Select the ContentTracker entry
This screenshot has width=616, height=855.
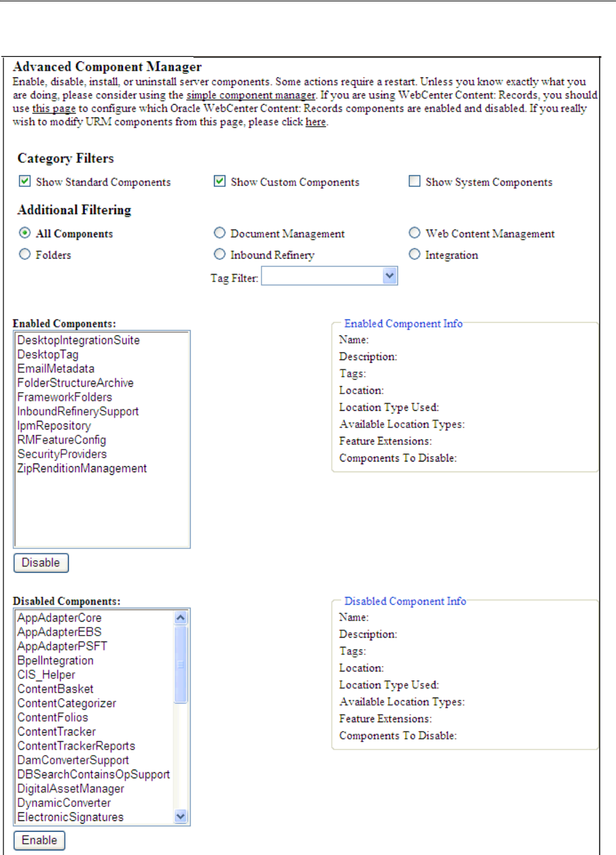pyautogui.click(x=57, y=732)
